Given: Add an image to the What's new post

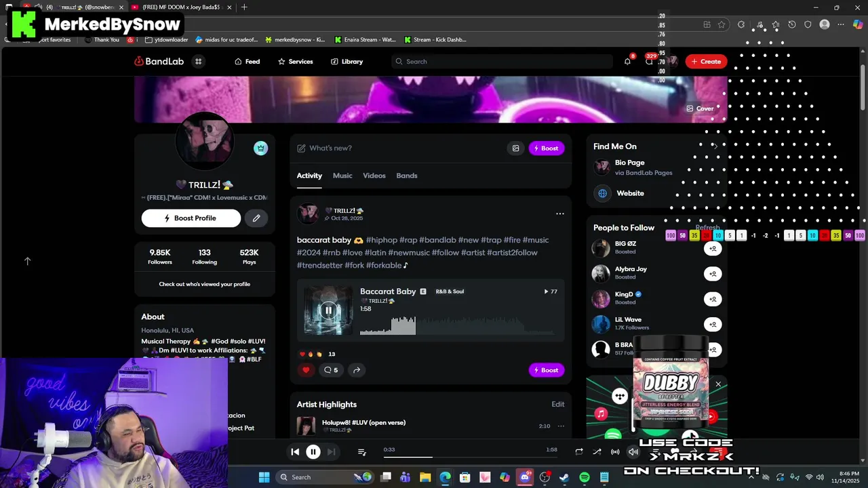Looking at the screenshot, I should tap(516, 148).
